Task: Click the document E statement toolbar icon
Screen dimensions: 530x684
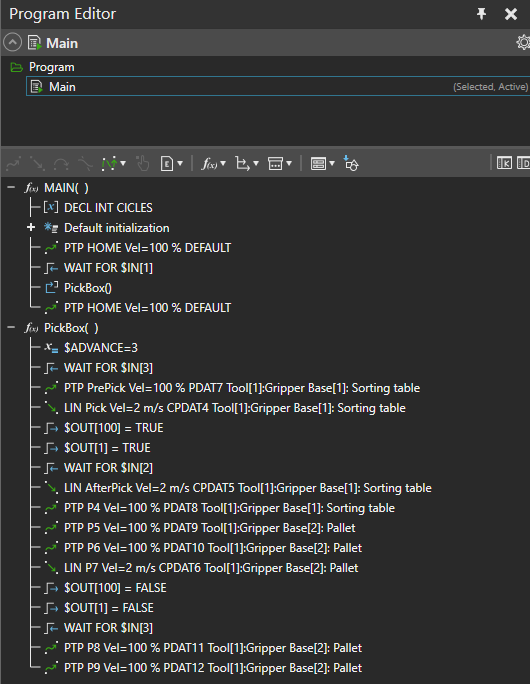Action: pos(167,164)
